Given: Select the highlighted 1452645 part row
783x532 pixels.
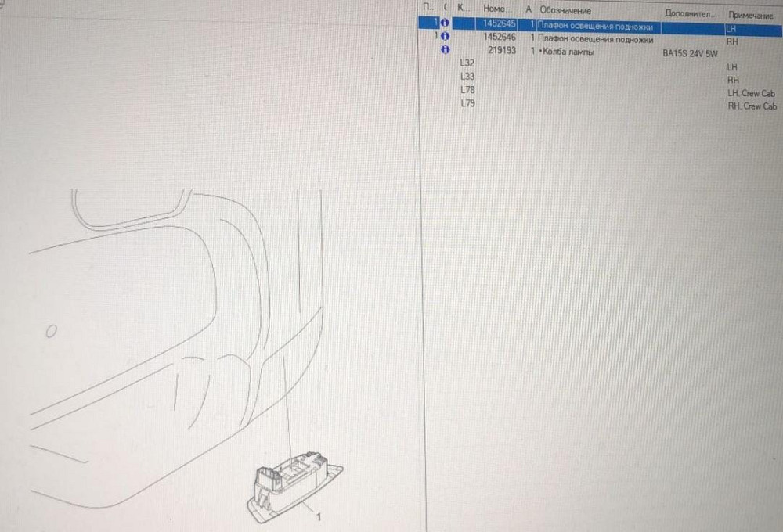Looking at the screenshot, I should click(595, 25).
